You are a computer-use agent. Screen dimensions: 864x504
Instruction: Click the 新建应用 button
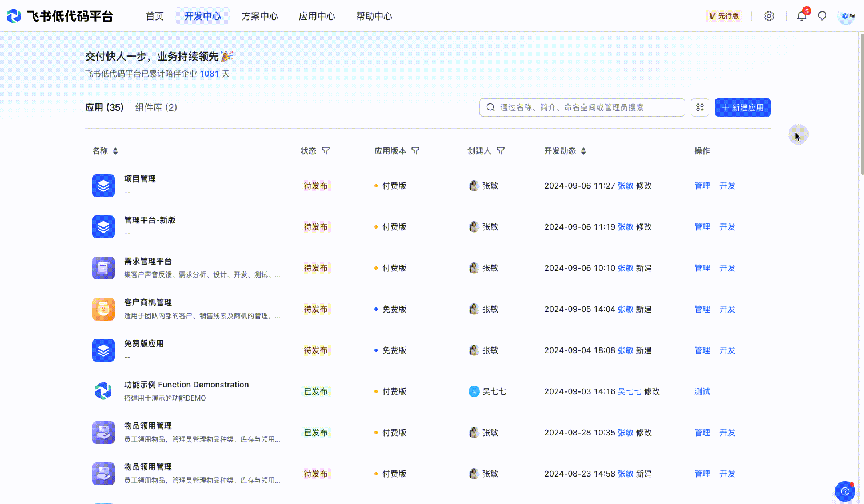(x=742, y=107)
